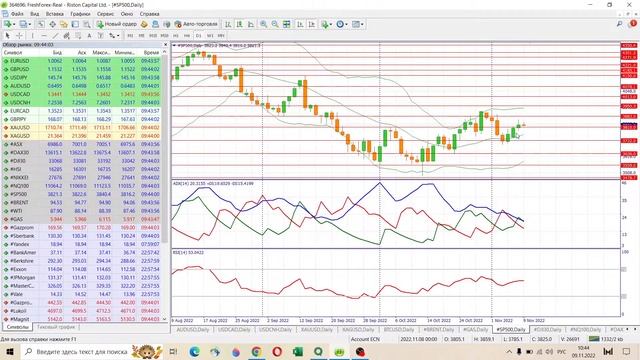
Task: Open the Графики menu
Action: [x=80, y=13]
